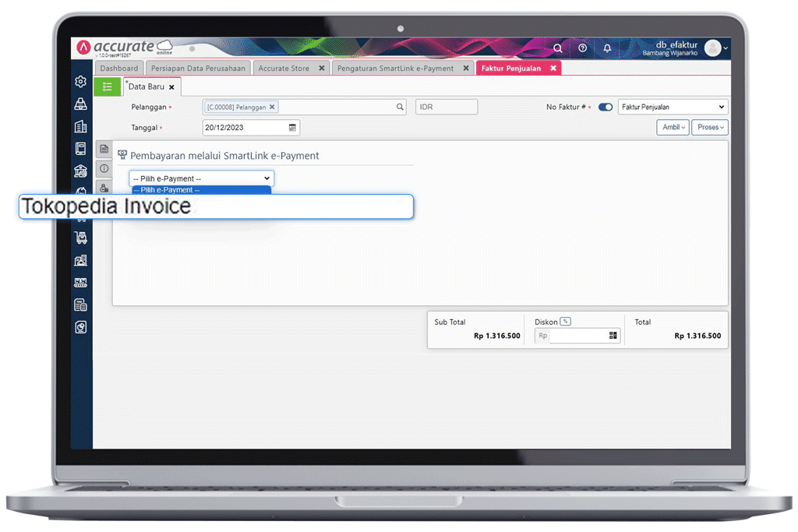Open the tax calculator sidebar icon

(x=80, y=305)
